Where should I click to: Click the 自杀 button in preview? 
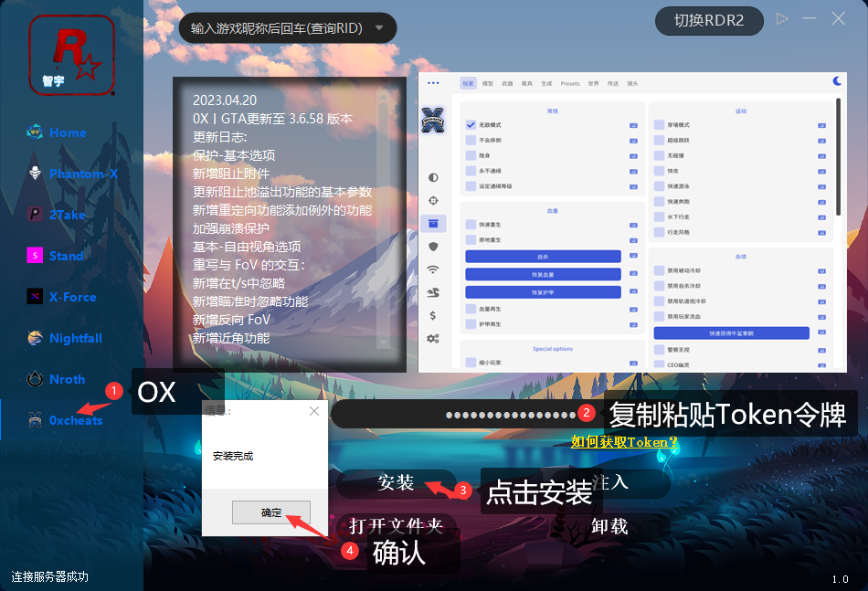pyautogui.click(x=543, y=257)
